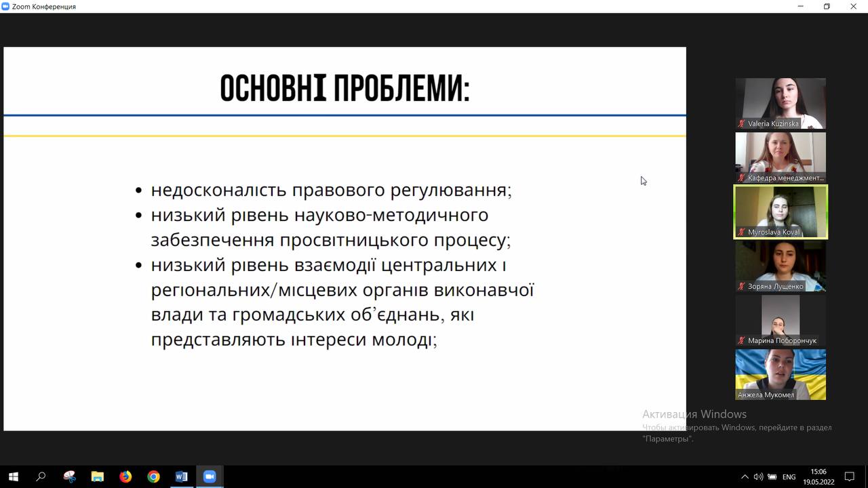Viewport: 868px width, 488px height.
Task: Select Анжела Мукомел video thumbnail
Action: point(781,374)
